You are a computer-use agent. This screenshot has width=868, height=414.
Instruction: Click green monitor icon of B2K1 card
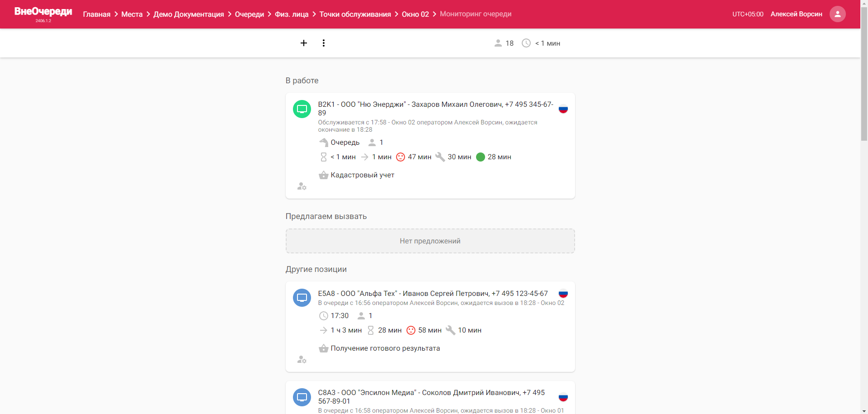[x=302, y=109]
